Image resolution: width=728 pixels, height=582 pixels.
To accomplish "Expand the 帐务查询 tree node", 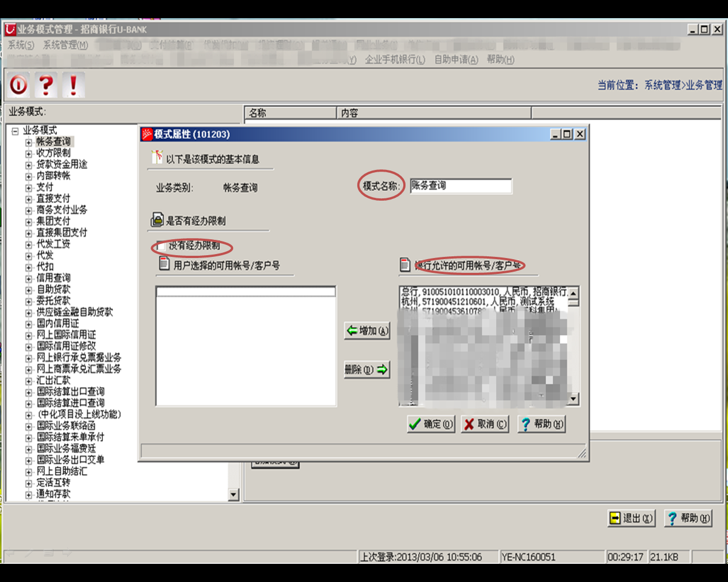I will tap(28, 142).
